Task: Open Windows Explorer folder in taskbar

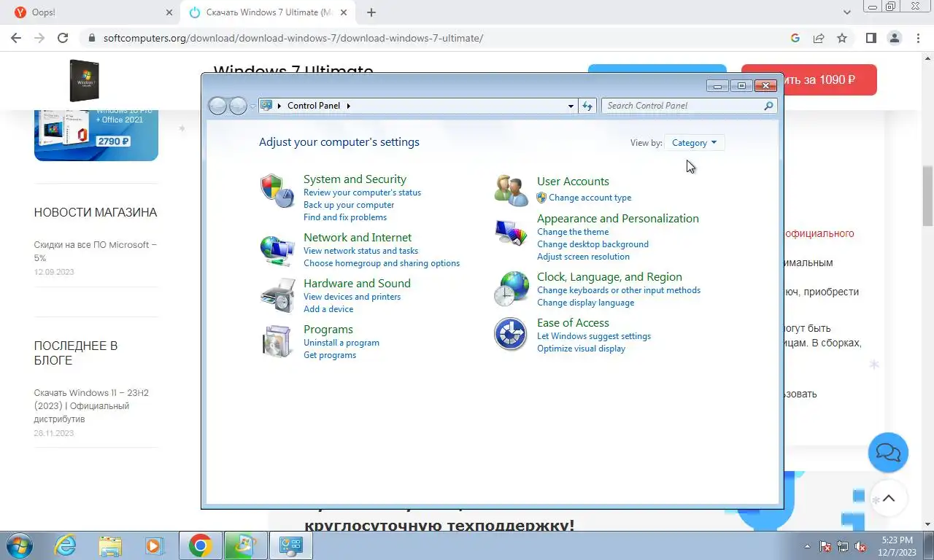Action: 110,545
